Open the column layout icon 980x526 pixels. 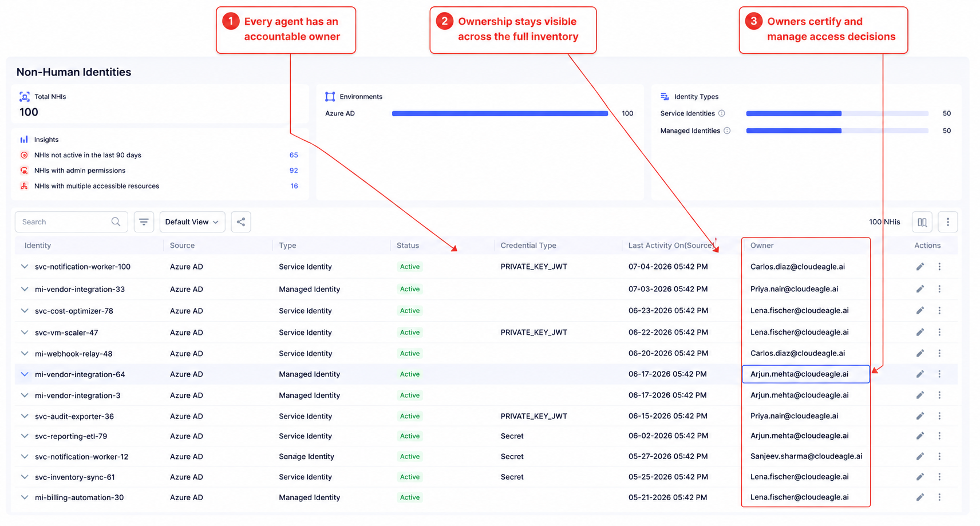pyautogui.click(x=922, y=222)
